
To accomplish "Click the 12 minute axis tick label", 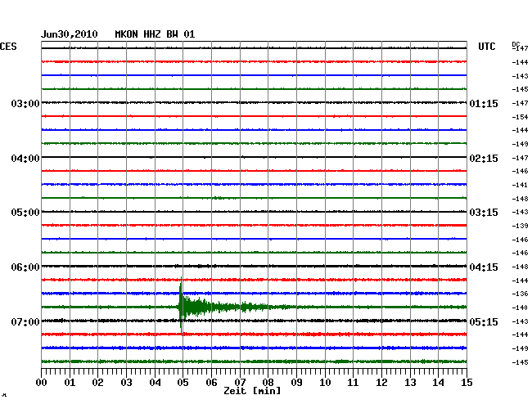I will point(381,382).
